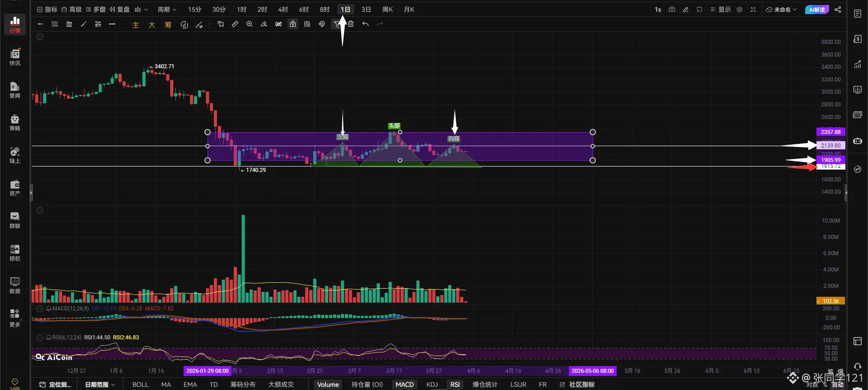This screenshot has height=390, width=868.
Task: Select the ruler measure tool
Action: [x=235, y=24]
